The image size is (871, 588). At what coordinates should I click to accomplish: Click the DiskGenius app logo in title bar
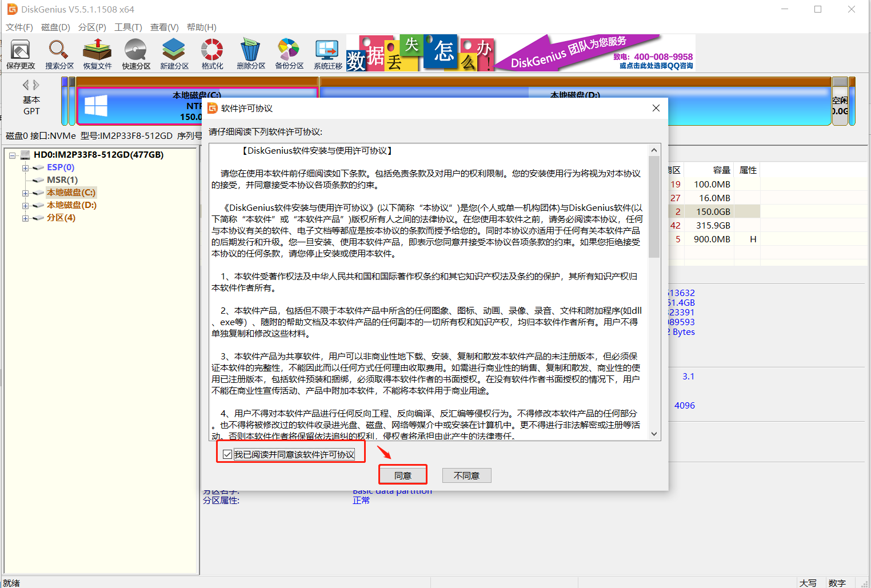12,9
